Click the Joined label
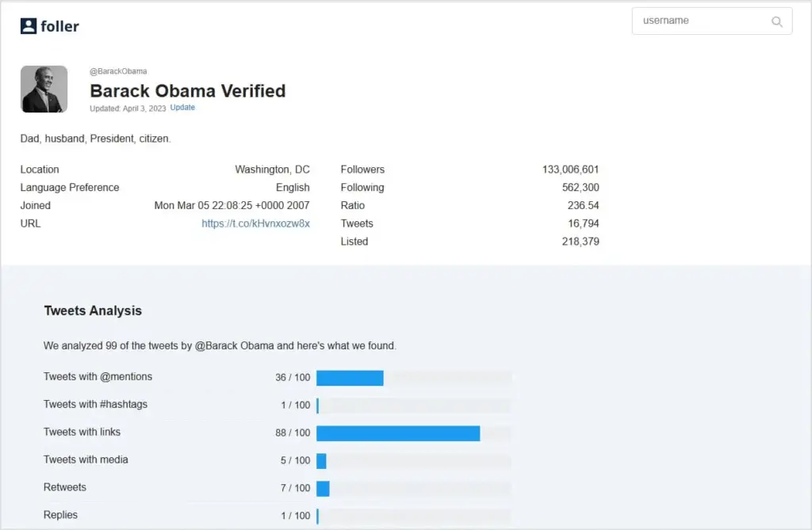 tap(36, 205)
